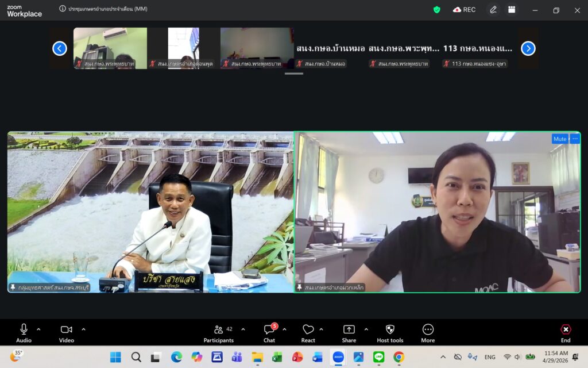
Task: Mute the active speaker via Mute button
Action: [x=559, y=139]
